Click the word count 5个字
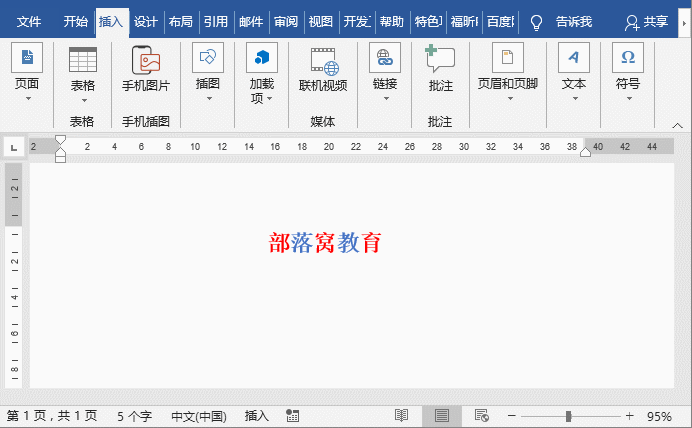The image size is (692, 428). (x=134, y=416)
